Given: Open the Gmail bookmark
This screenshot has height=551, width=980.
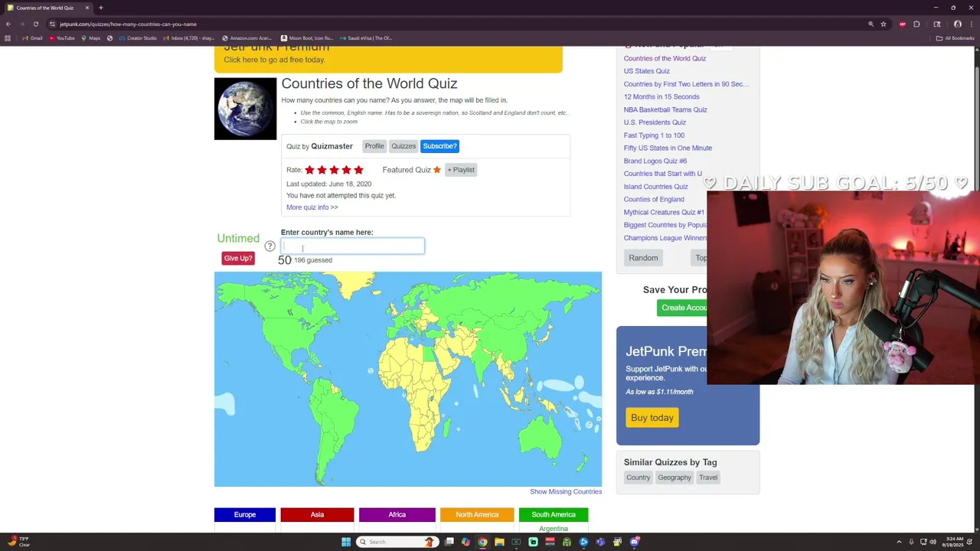Looking at the screenshot, I should 32,38.
